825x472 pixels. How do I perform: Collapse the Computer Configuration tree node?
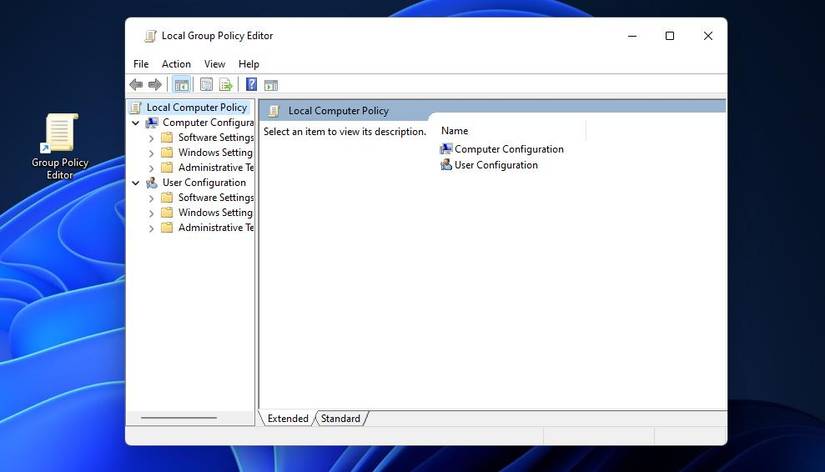point(136,123)
